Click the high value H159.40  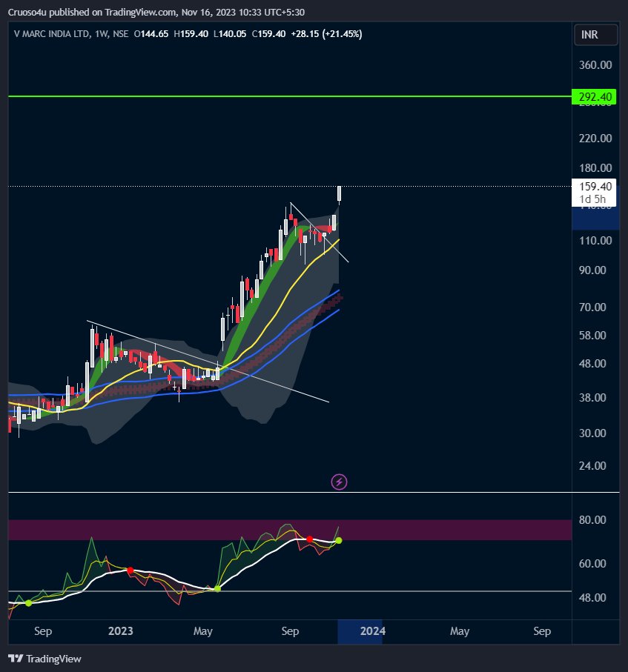pyautogui.click(x=191, y=34)
